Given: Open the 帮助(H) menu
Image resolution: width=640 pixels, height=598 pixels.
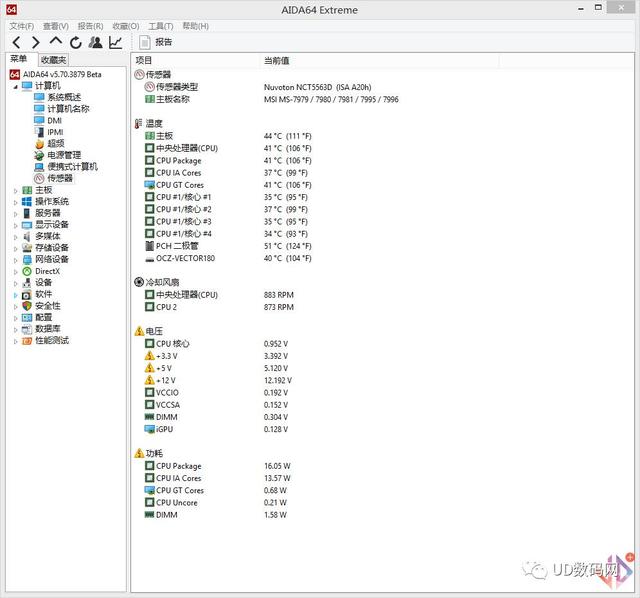Looking at the screenshot, I should [x=196, y=26].
